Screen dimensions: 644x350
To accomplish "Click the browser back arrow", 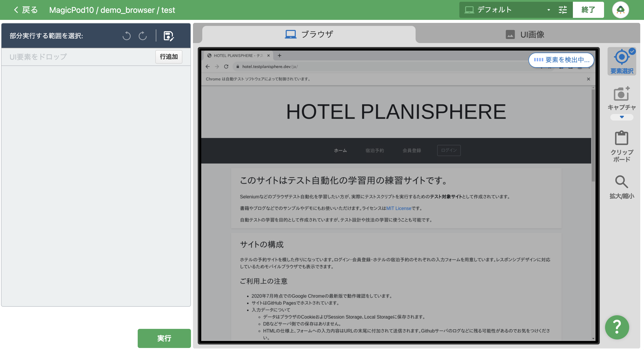I will tap(208, 66).
